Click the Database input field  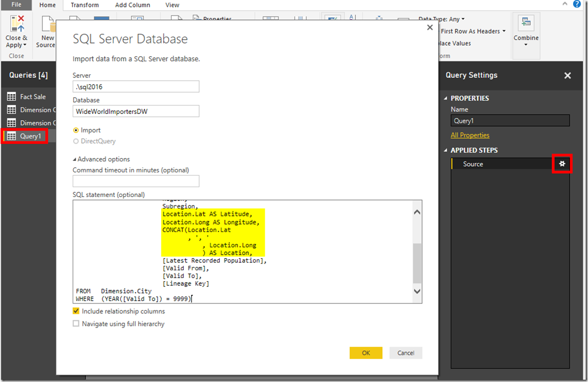click(136, 111)
